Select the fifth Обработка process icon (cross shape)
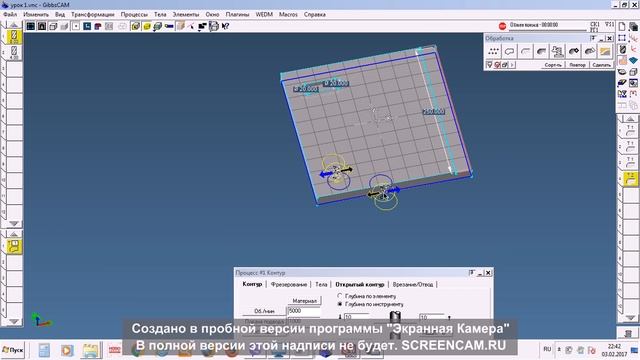This screenshot has height=360, width=640. (x=557, y=51)
